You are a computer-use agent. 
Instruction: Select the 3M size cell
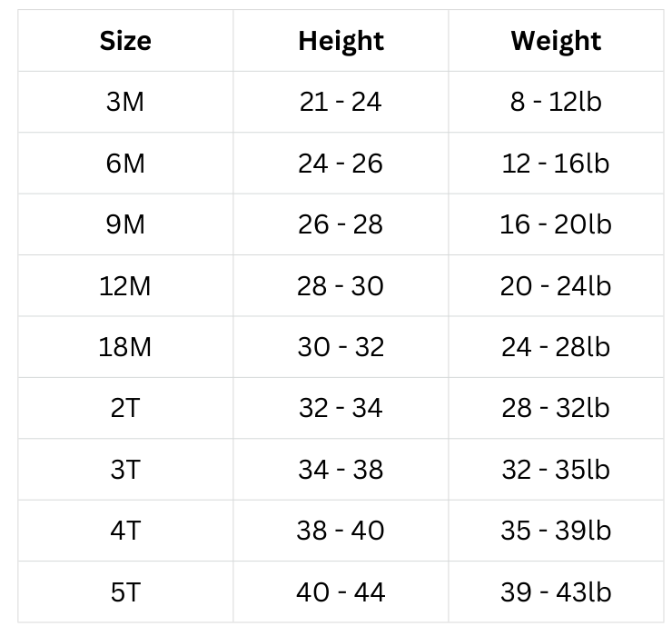pos(125,102)
